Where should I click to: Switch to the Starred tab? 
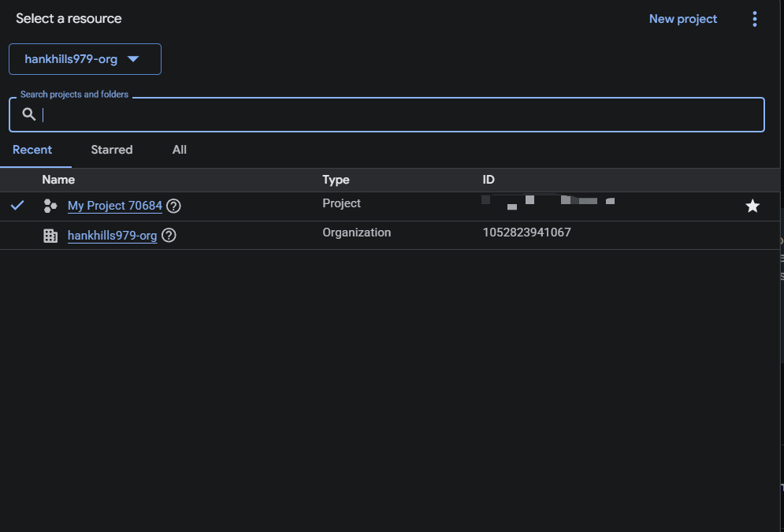coord(112,150)
